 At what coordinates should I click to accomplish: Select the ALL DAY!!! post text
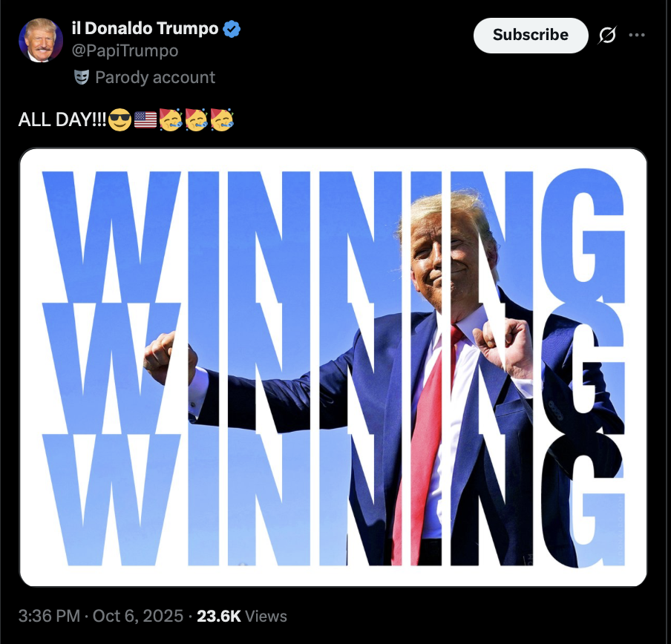click(62, 119)
